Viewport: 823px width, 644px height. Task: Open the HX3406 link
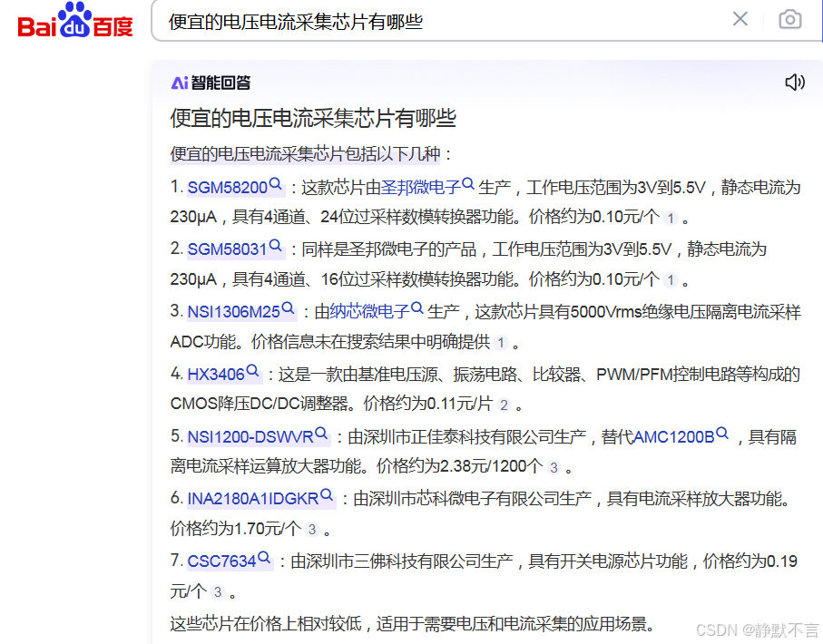click(x=216, y=375)
